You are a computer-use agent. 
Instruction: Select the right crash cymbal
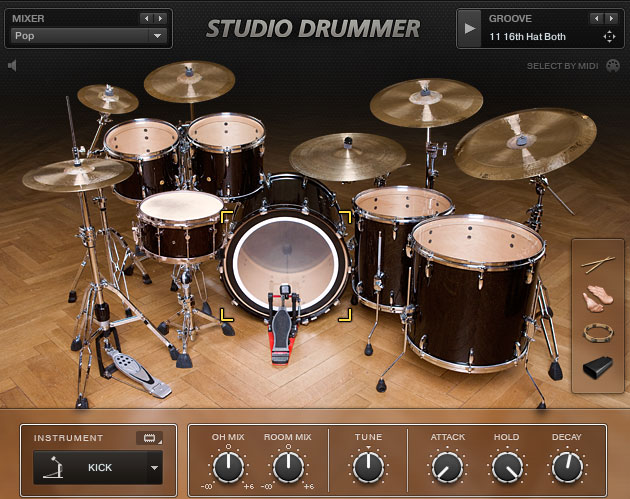tap(426, 102)
